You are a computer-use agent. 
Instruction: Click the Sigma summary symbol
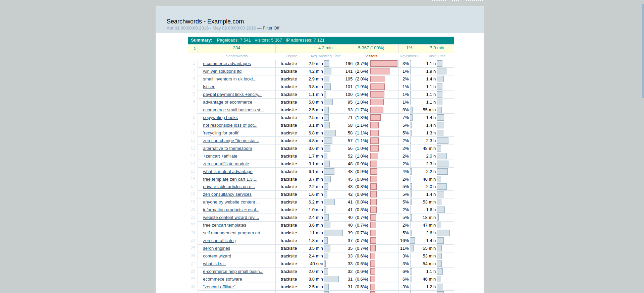tap(195, 48)
